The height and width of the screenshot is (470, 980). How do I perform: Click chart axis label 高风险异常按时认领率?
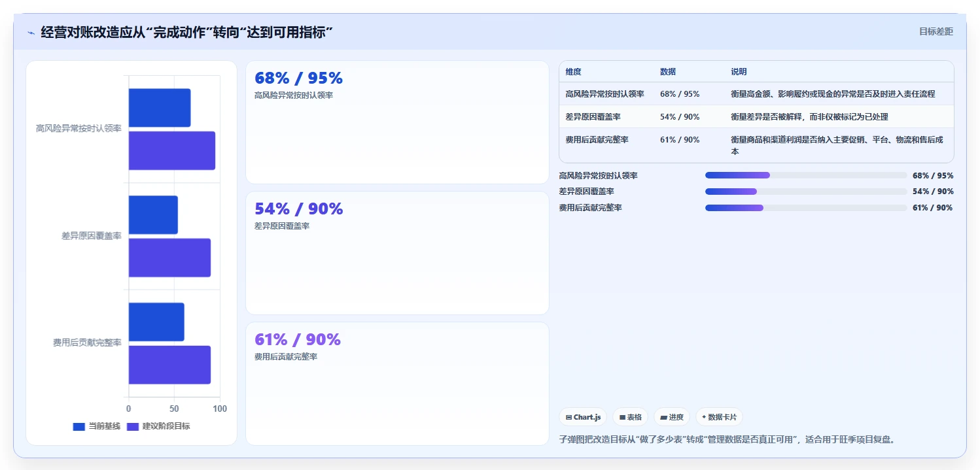tap(79, 129)
